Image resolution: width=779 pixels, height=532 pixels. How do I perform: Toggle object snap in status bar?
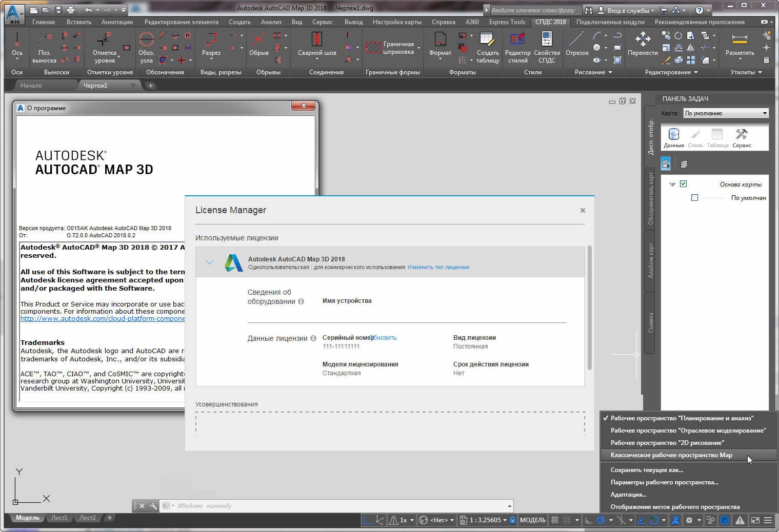coord(654,520)
